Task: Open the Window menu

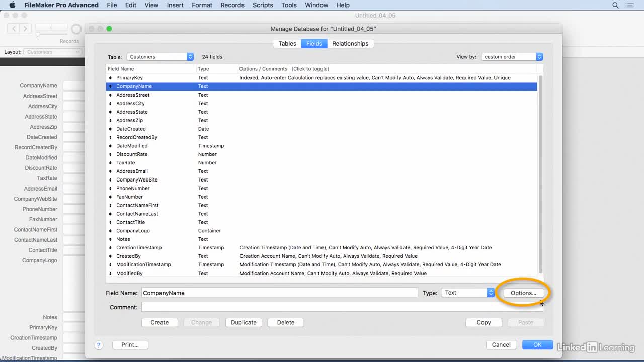Action: tap(316, 5)
